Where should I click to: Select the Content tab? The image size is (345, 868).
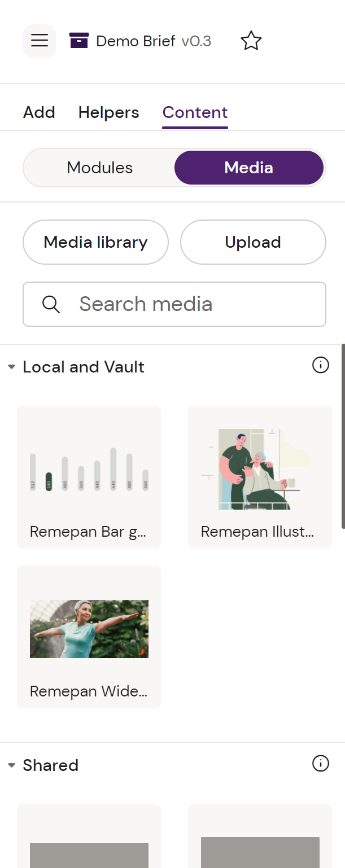tap(195, 112)
